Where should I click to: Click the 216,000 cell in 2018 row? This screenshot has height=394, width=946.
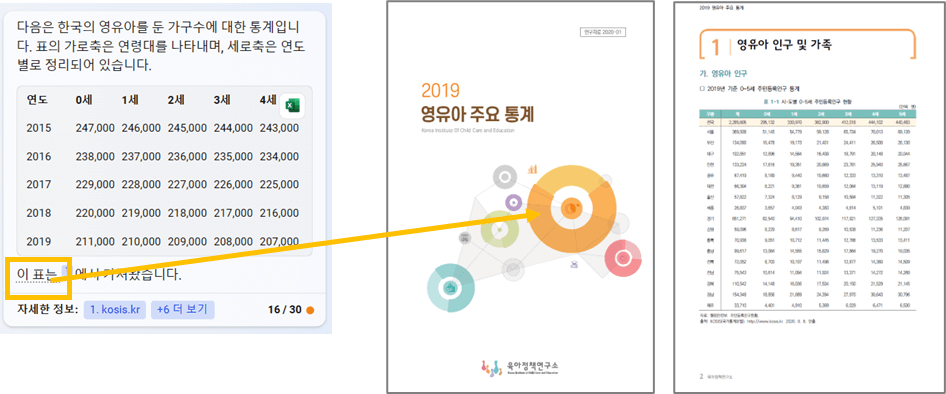click(279, 213)
